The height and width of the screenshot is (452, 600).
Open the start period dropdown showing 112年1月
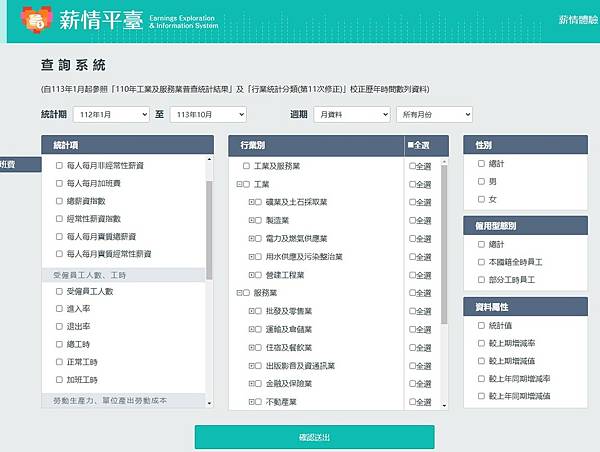111,114
